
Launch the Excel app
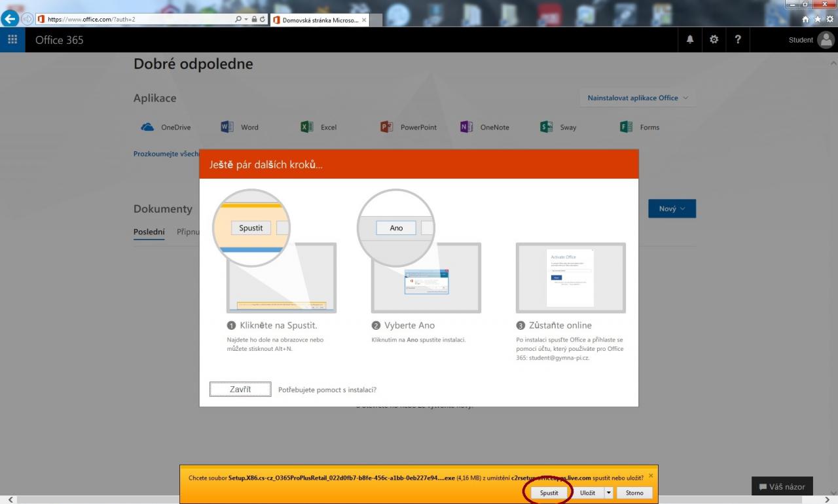pyautogui.click(x=319, y=127)
